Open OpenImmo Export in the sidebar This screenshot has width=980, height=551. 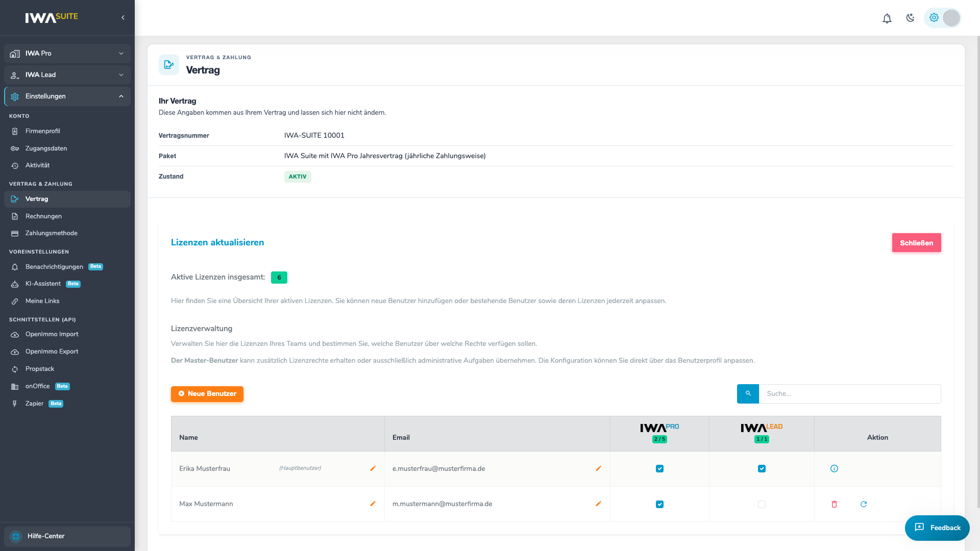[67, 352]
